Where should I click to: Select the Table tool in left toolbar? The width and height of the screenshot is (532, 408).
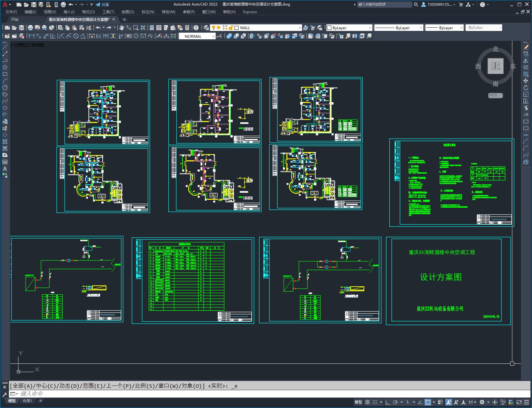[x=5, y=162]
